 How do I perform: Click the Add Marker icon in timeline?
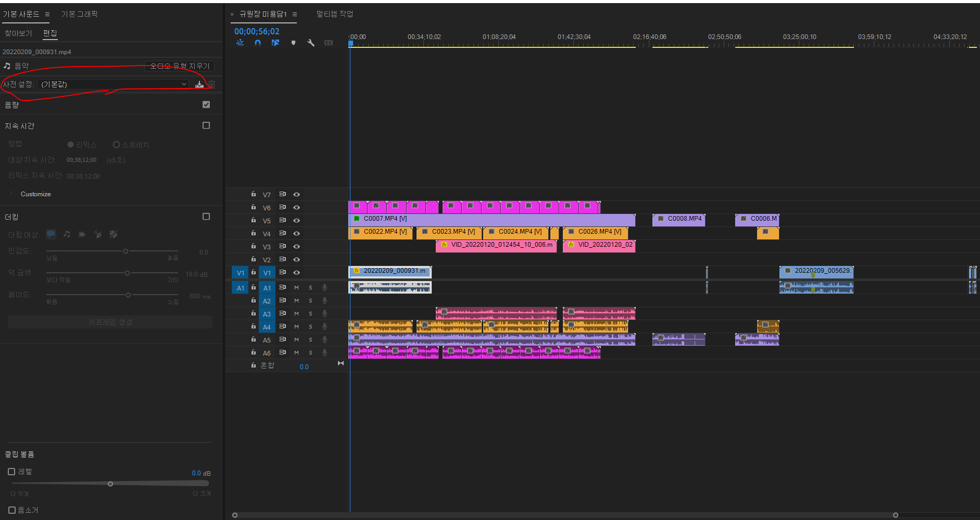pos(293,43)
